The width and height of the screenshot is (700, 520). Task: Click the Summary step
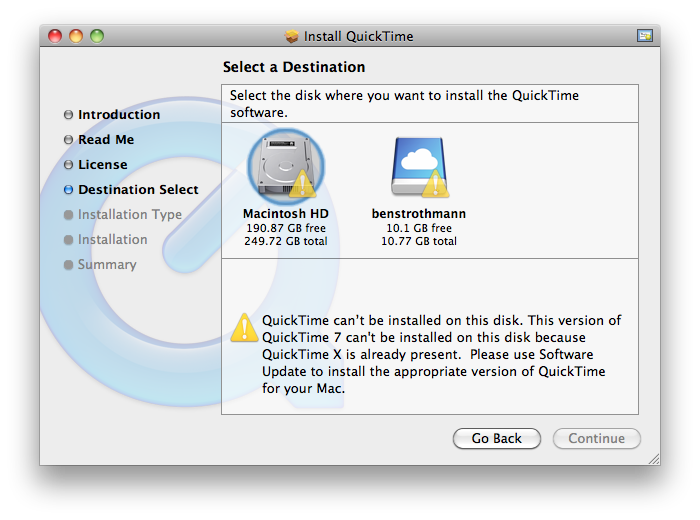tap(100, 265)
